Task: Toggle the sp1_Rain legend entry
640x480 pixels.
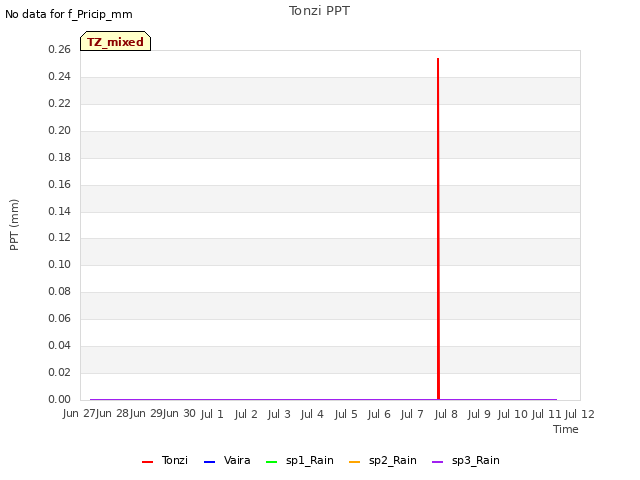Action: (300, 460)
